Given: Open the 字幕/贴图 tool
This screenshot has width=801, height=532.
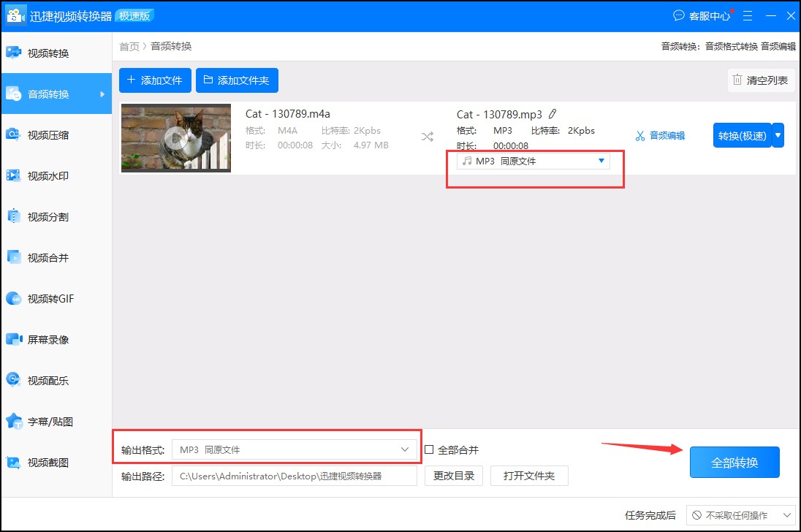Looking at the screenshot, I should 44,421.
